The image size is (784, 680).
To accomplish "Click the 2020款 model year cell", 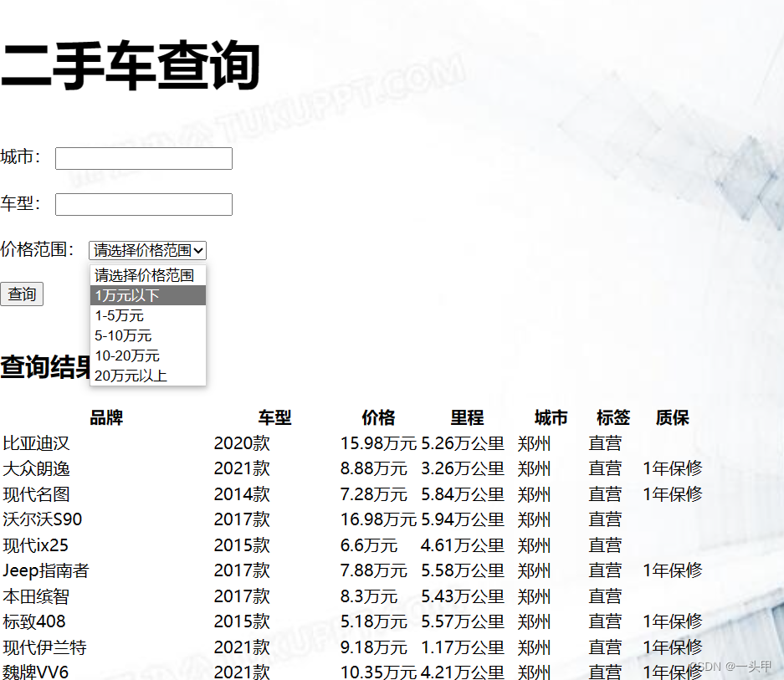I will (x=242, y=443).
